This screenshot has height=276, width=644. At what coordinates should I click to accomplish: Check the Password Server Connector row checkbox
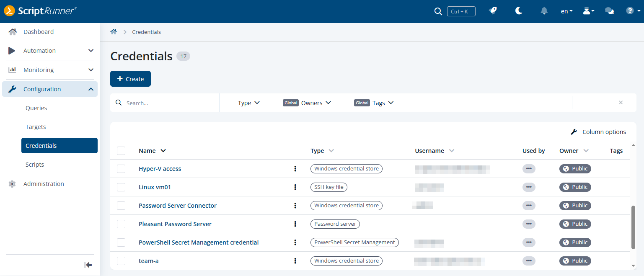[x=121, y=206]
